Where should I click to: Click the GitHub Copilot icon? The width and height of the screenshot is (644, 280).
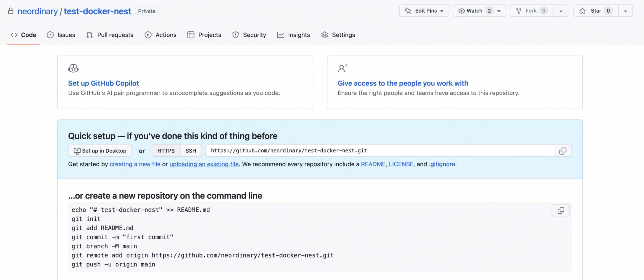coord(73,68)
